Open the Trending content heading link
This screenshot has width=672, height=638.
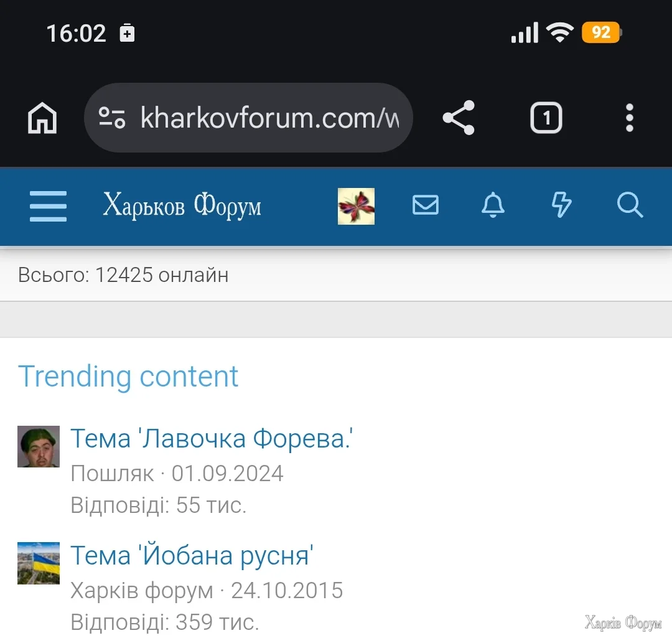pyautogui.click(x=128, y=377)
